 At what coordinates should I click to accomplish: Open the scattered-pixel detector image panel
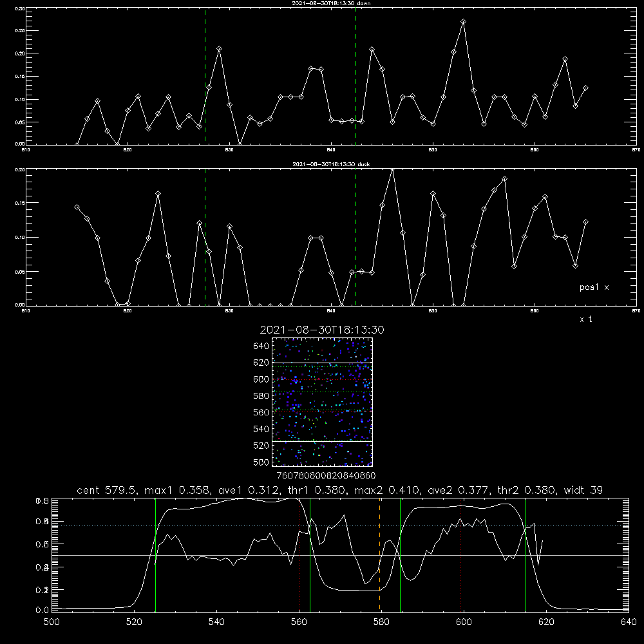[322, 402]
